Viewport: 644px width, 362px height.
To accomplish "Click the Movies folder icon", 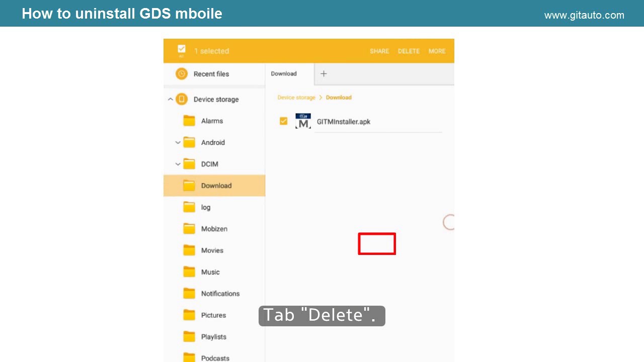I will pos(189,250).
